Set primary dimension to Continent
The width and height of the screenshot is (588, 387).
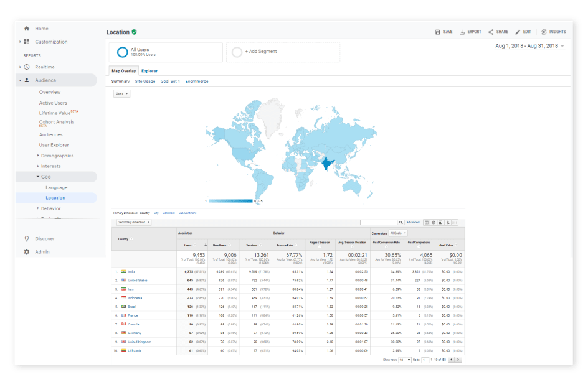pyautogui.click(x=168, y=213)
